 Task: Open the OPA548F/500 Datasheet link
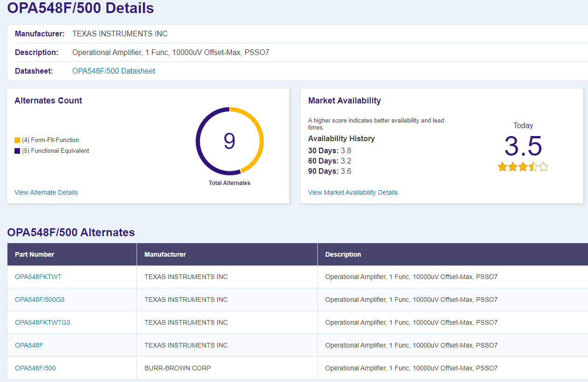114,71
